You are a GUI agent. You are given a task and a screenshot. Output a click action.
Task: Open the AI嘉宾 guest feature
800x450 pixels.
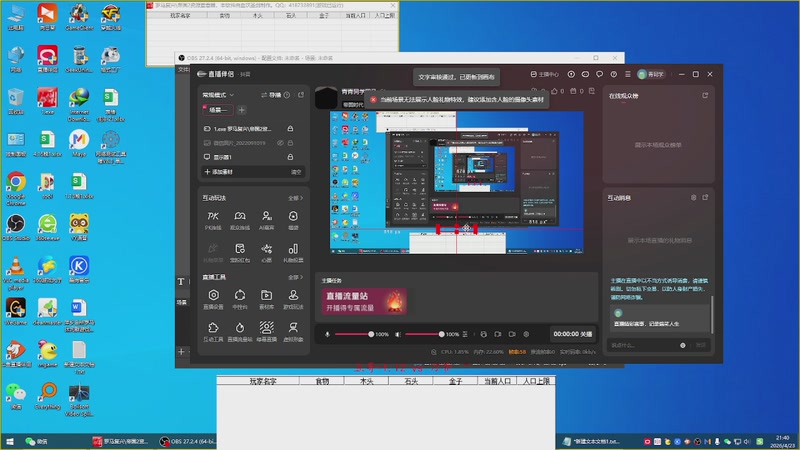(266, 220)
